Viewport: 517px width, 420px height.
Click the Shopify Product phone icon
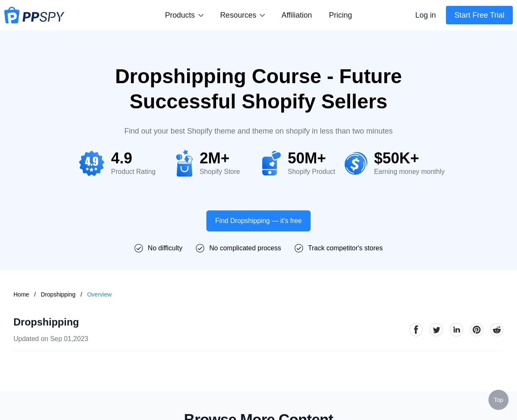(x=271, y=163)
